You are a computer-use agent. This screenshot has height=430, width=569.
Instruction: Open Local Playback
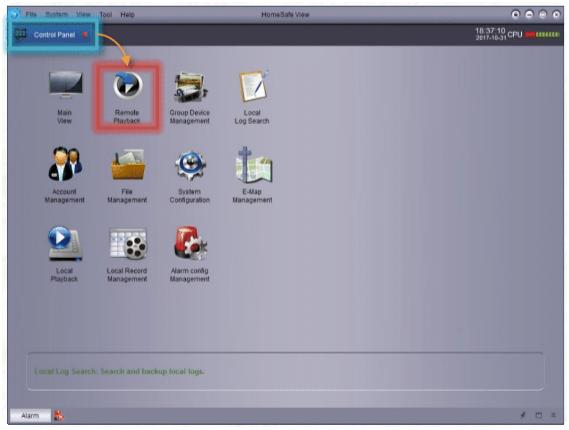(65, 243)
